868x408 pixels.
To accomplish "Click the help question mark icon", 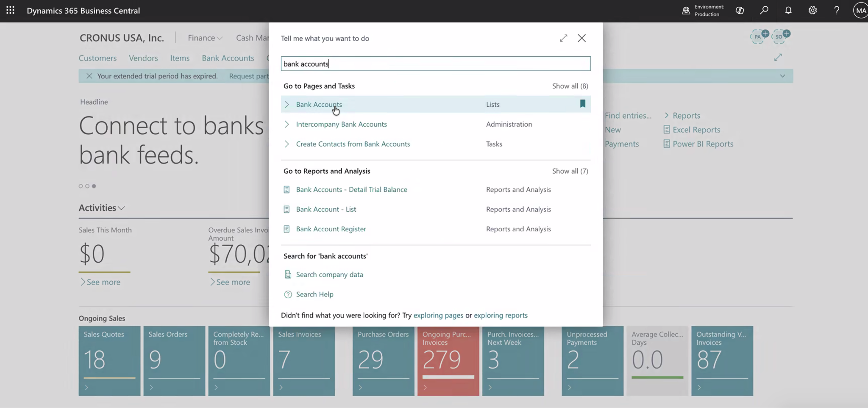I will (x=836, y=11).
